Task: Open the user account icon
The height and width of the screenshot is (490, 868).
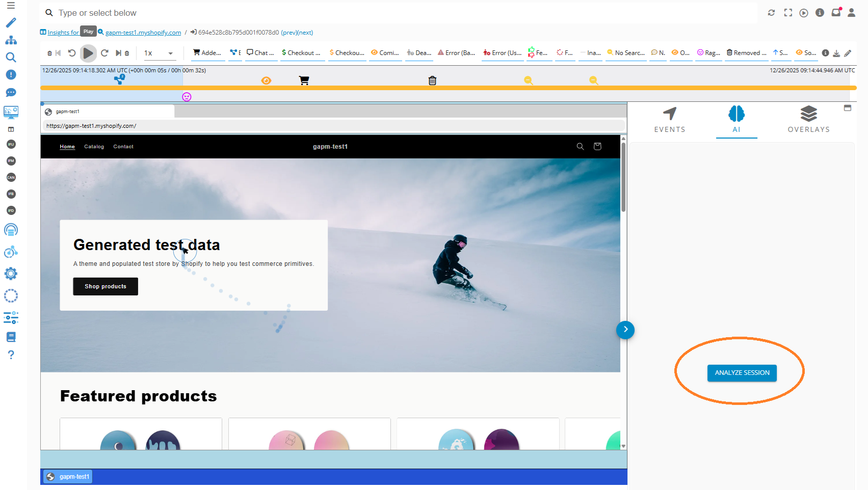Action: click(851, 13)
